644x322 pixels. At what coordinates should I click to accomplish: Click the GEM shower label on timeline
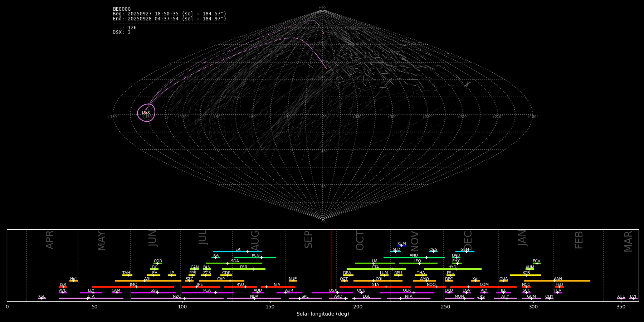(465, 250)
